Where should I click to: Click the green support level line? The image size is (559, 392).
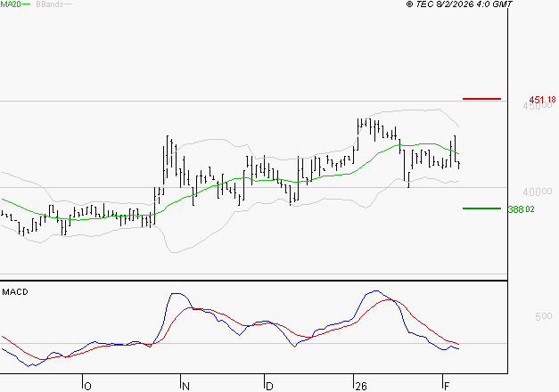(x=481, y=208)
